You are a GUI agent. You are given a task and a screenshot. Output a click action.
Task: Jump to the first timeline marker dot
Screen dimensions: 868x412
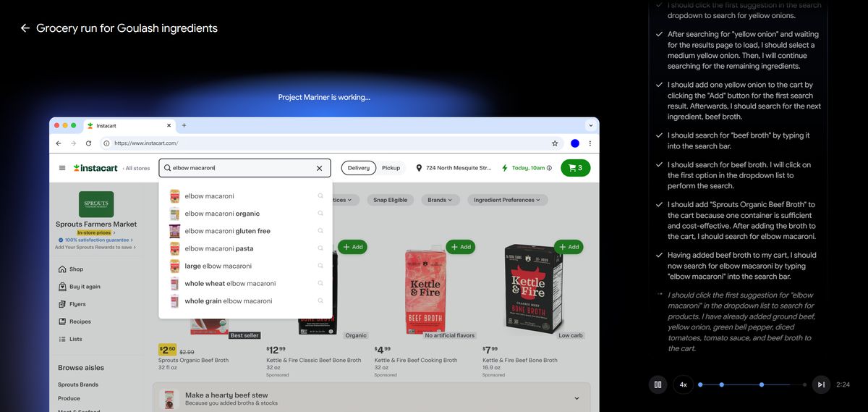click(x=700, y=384)
